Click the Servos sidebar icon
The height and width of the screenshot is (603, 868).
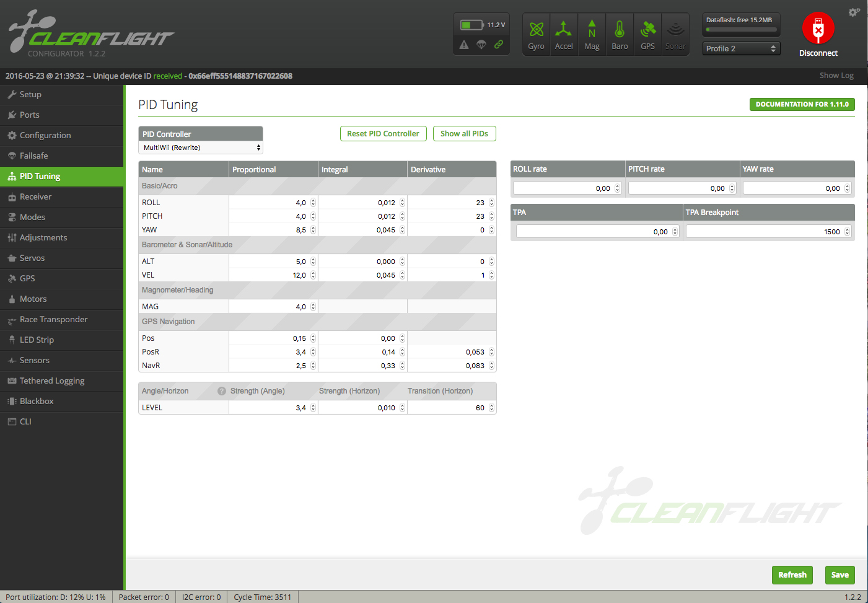(x=12, y=258)
